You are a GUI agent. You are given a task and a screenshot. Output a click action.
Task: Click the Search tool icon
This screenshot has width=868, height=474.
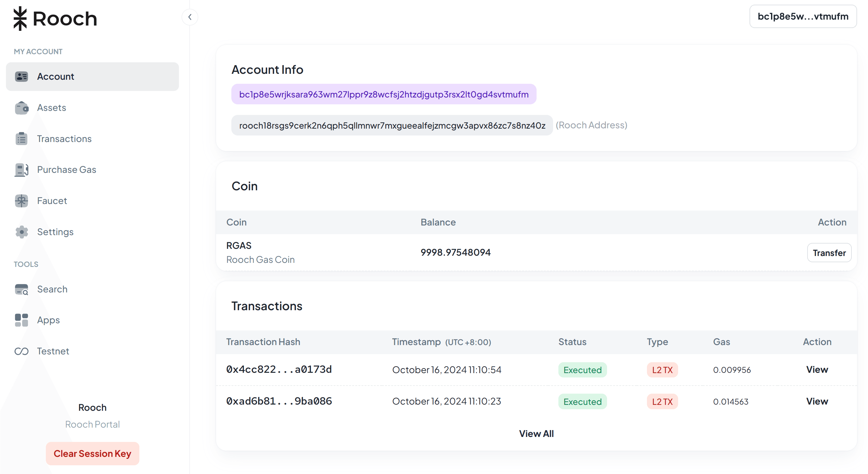(x=22, y=290)
